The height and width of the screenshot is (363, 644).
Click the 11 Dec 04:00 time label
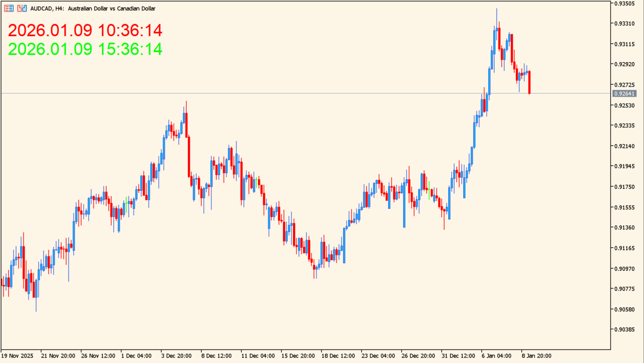[257, 355]
